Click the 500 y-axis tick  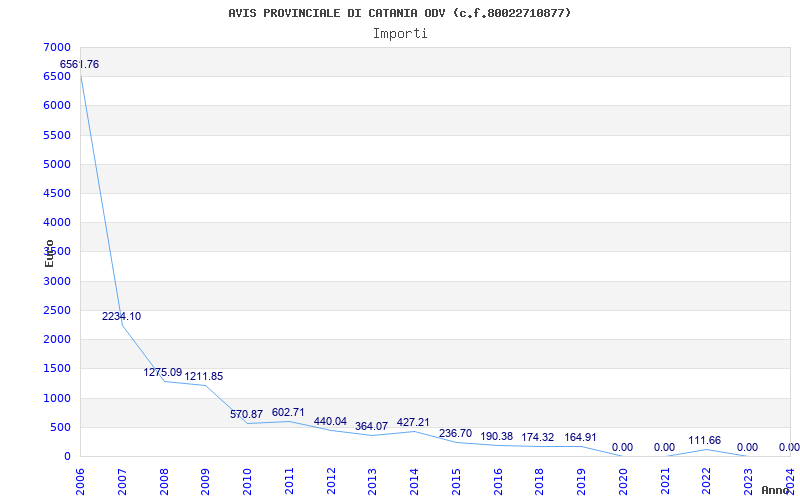pyautogui.click(x=61, y=427)
